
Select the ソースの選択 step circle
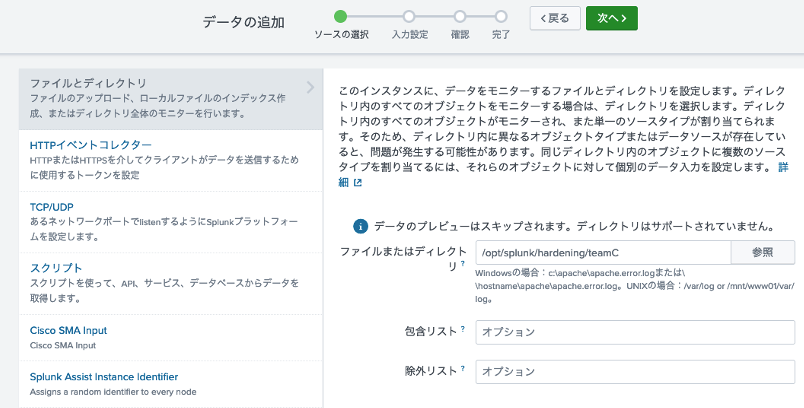tap(340, 16)
